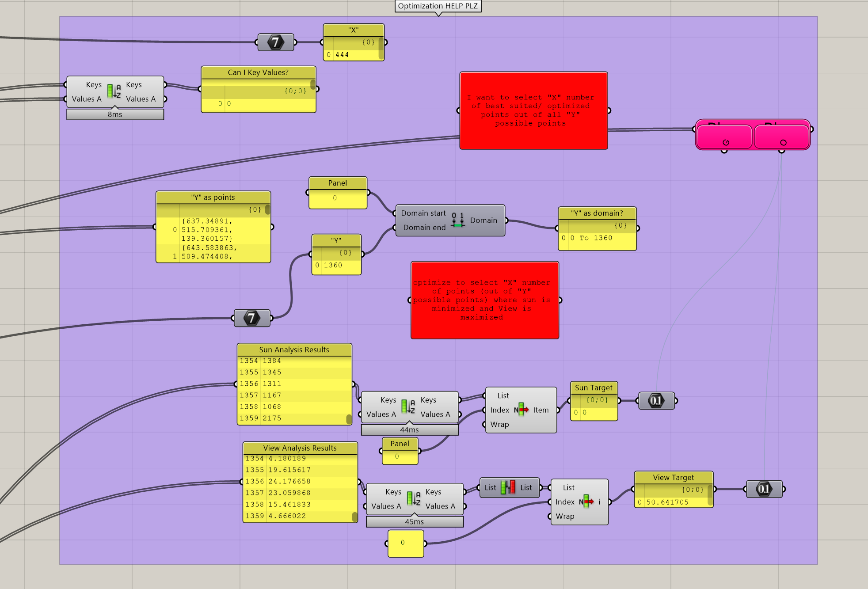The width and height of the screenshot is (868, 589).
Task: Select the "Y" as domain? panel title
Action: [x=597, y=213]
